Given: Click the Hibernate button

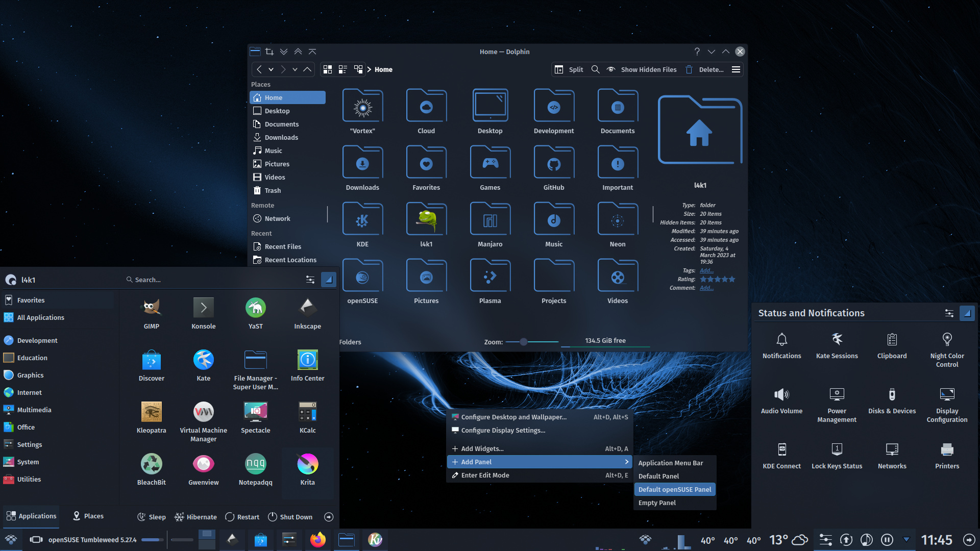Looking at the screenshot, I should coord(196,517).
